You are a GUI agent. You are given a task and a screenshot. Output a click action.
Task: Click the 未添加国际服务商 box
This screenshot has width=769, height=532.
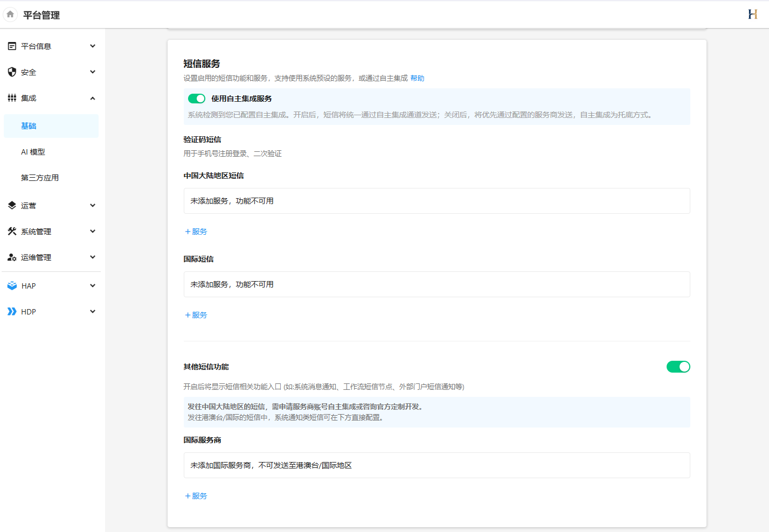point(437,465)
